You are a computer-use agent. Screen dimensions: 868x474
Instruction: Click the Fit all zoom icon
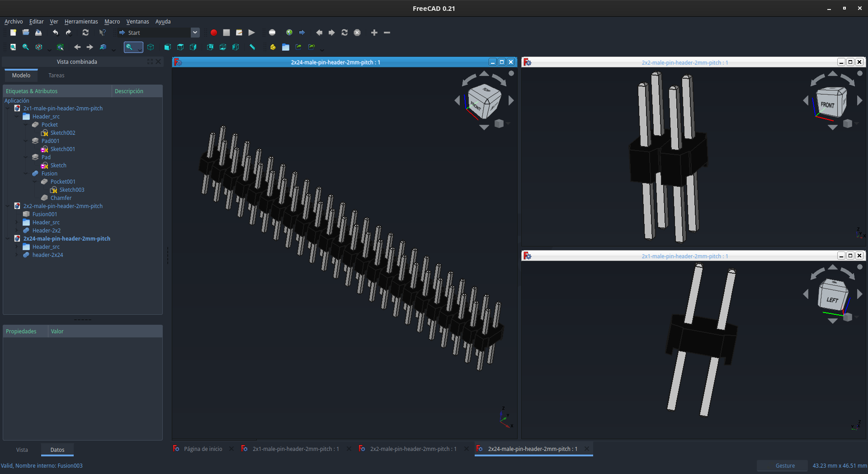(x=13, y=47)
